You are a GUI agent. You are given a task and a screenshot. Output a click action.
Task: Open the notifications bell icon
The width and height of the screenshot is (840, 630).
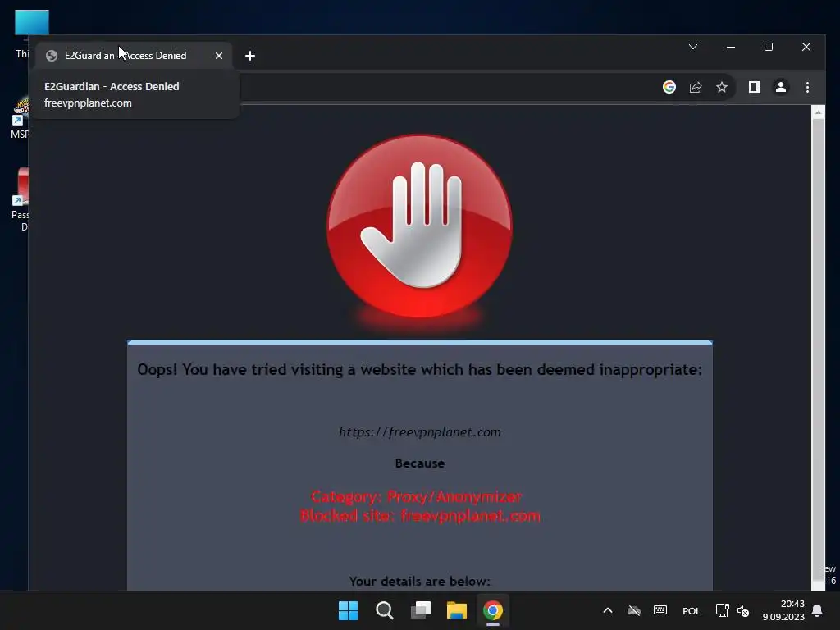[817, 610]
